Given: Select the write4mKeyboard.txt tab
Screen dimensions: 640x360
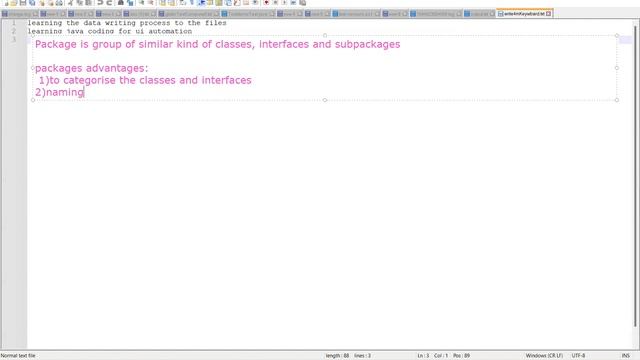Looking at the screenshot, I should point(524,13).
